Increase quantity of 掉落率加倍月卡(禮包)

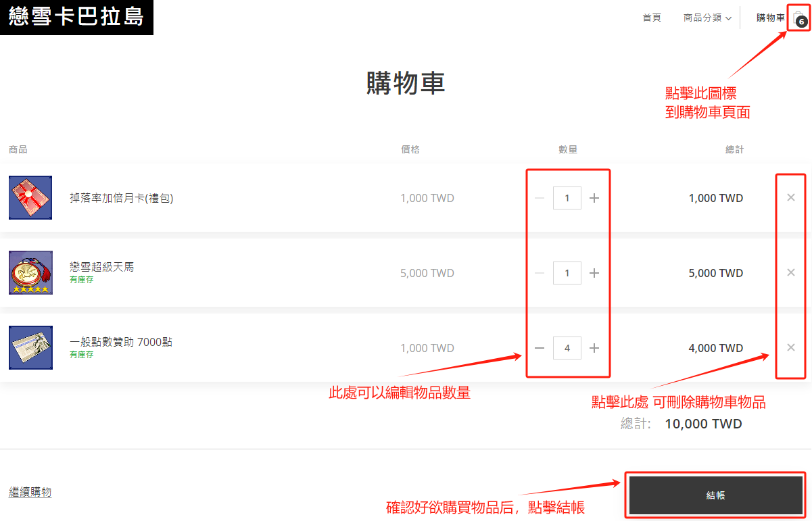click(594, 198)
